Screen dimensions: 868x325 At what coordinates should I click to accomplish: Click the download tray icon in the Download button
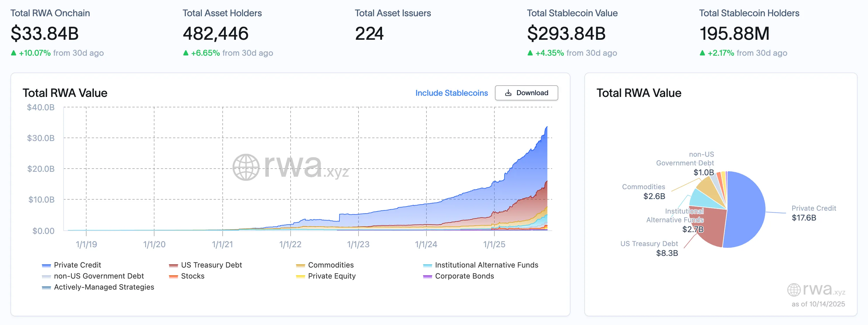[509, 93]
